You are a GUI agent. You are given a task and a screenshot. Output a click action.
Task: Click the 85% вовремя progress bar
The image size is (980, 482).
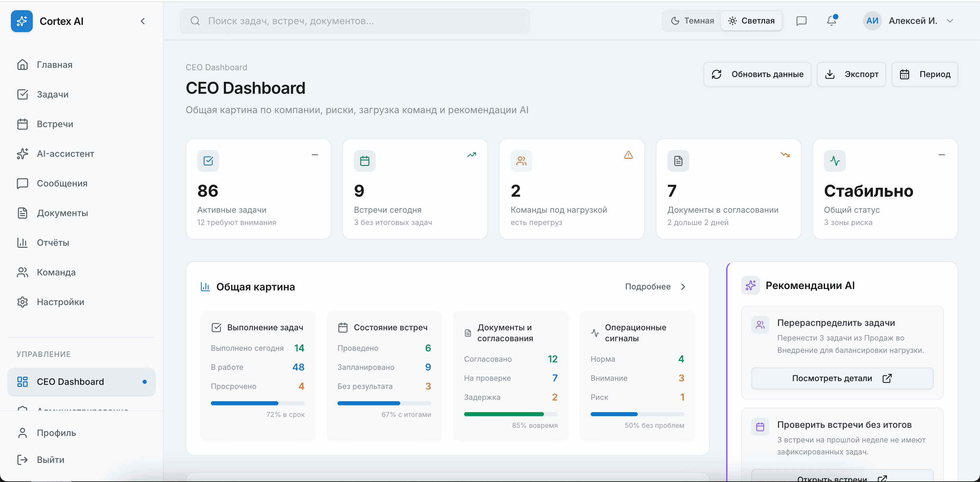(510, 414)
